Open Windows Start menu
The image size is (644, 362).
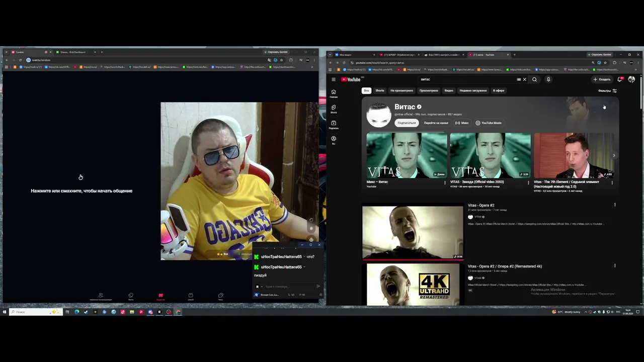pyautogui.click(x=5, y=312)
